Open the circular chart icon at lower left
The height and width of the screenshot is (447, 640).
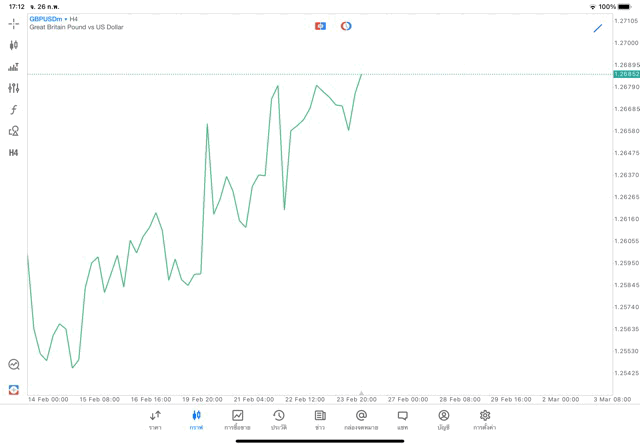click(x=13, y=365)
